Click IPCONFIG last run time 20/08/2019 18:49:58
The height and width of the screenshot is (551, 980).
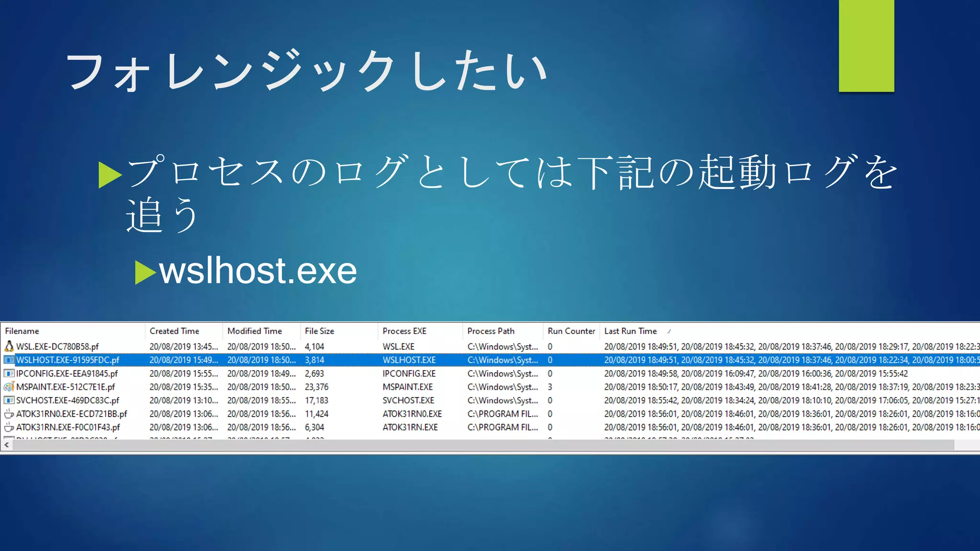(x=641, y=373)
